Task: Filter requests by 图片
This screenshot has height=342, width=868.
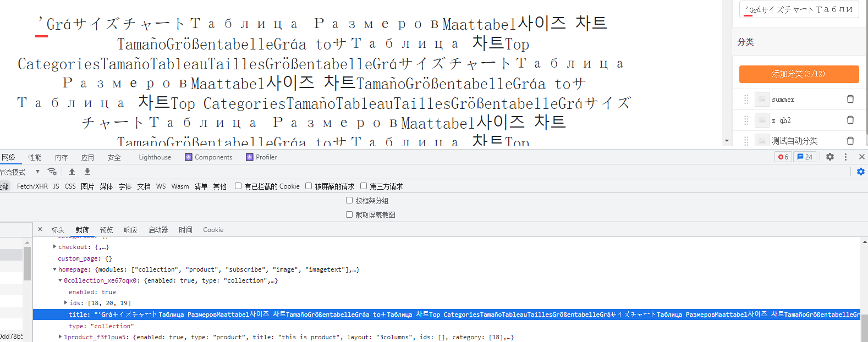Action: click(x=87, y=186)
